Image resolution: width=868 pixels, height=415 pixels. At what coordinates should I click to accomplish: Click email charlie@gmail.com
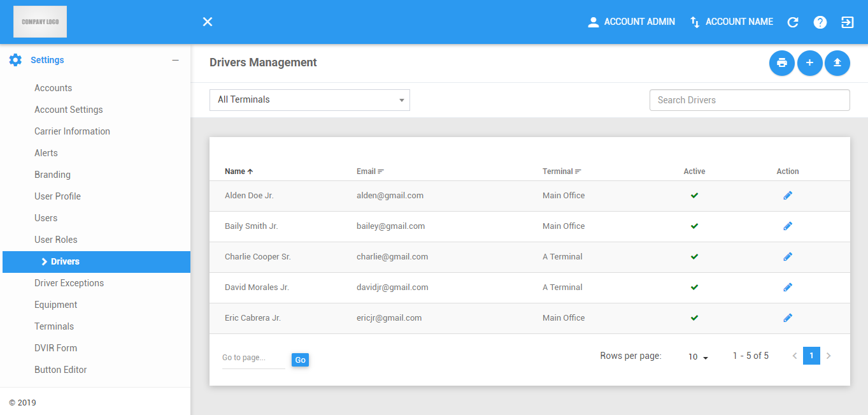click(392, 257)
